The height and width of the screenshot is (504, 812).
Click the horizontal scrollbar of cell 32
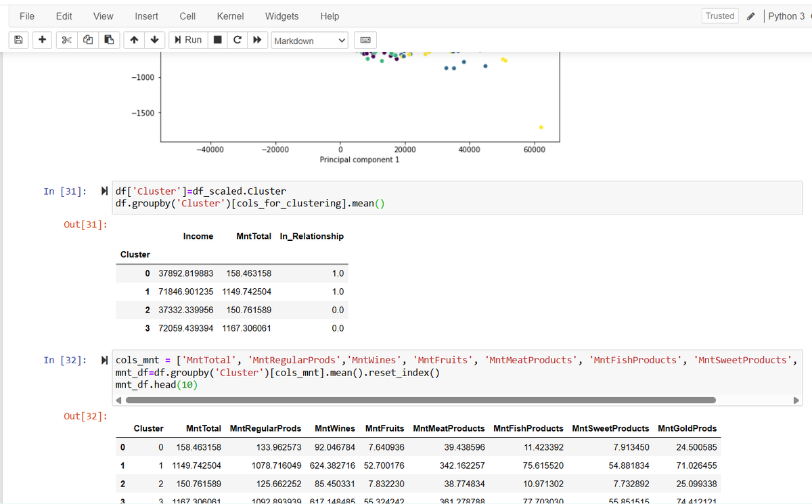click(x=420, y=400)
